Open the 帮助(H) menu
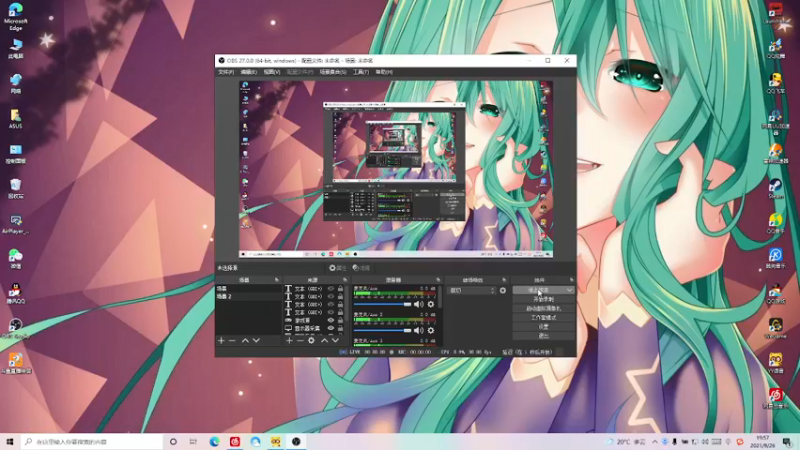 coord(384,72)
